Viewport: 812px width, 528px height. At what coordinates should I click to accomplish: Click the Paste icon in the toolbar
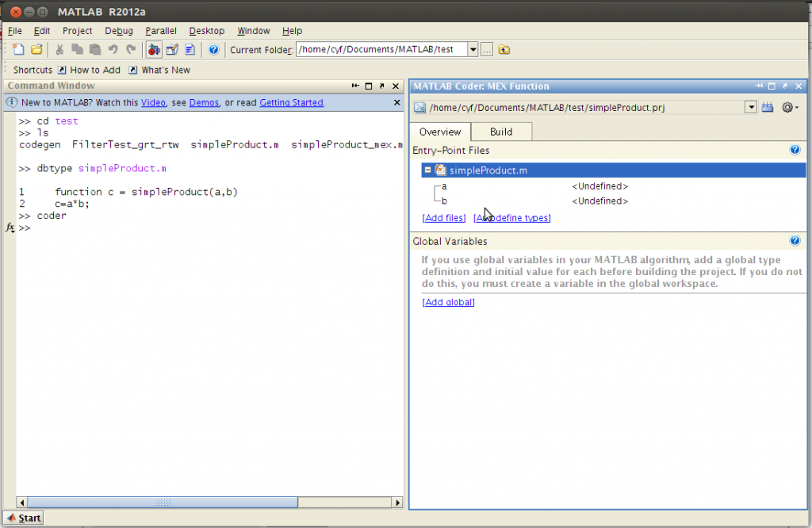pyautogui.click(x=94, y=49)
